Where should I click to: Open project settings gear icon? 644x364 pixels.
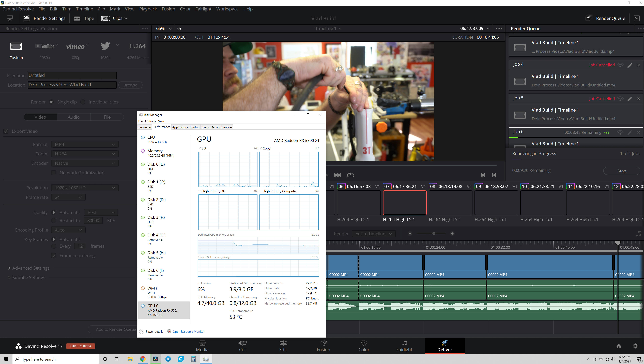635,346
